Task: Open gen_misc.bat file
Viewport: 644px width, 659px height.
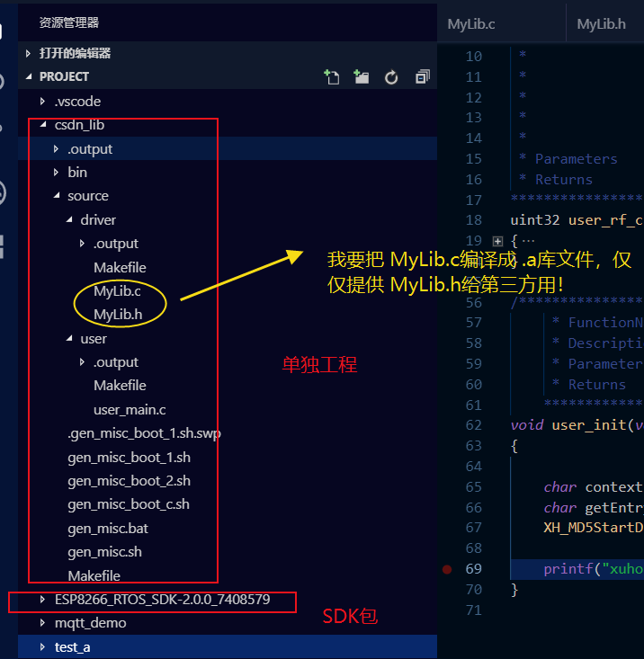Action: pyautogui.click(x=108, y=529)
